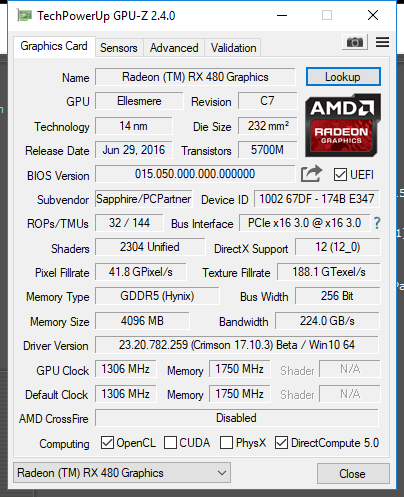Screen dimensions: 404x497
Task: Enable the PhysX checkbox
Action: [226, 443]
